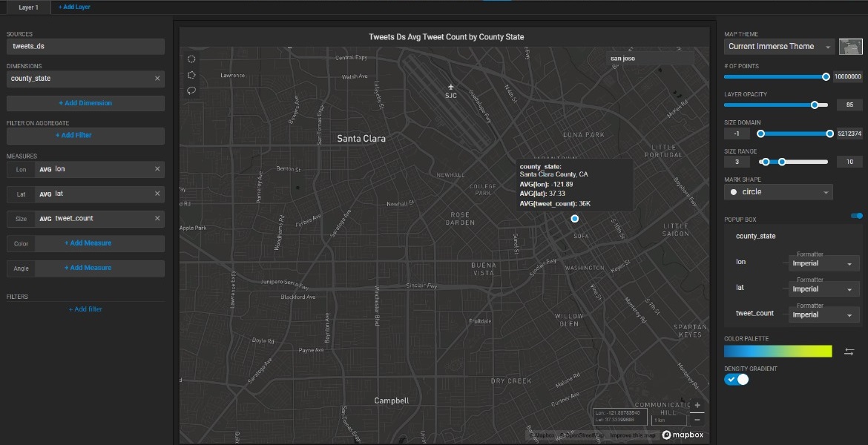The width and height of the screenshot is (868, 445).
Task: Select the circle selection tool on map
Action: click(191, 59)
